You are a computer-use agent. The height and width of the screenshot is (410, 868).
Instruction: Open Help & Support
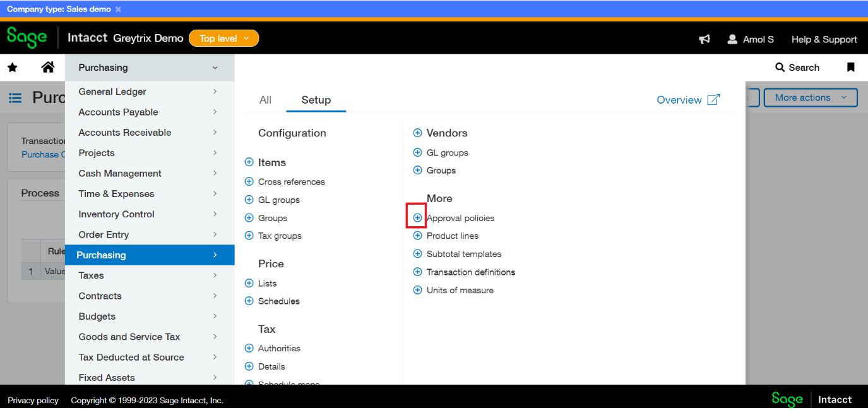pos(824,39)
